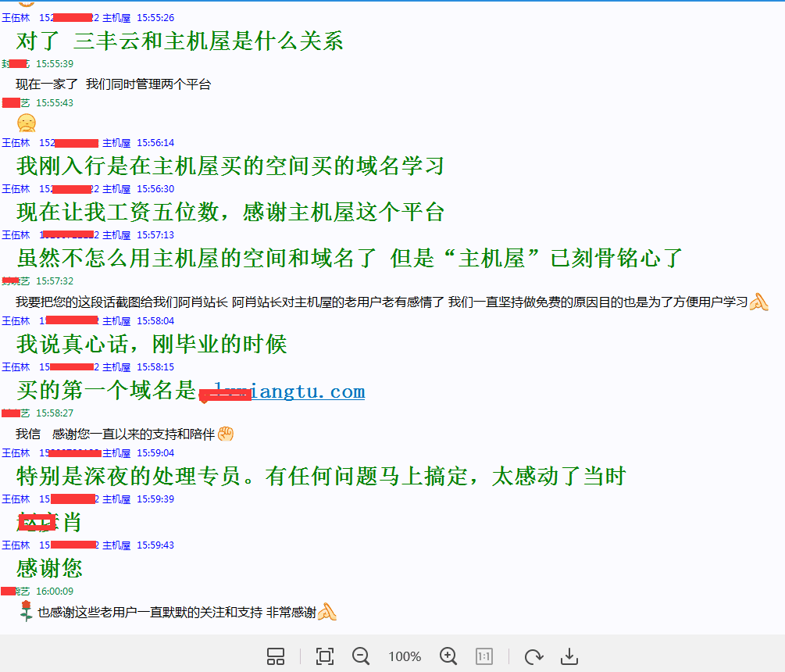
Task: Click the praying hands emoji after 非常感谢
Action: point(327,613)
